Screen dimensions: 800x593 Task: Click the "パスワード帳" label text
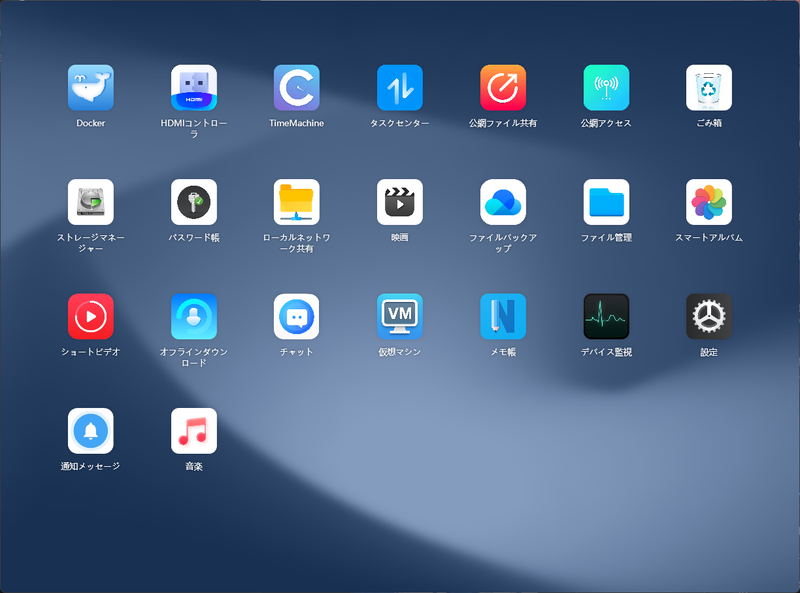coord(194,237)
